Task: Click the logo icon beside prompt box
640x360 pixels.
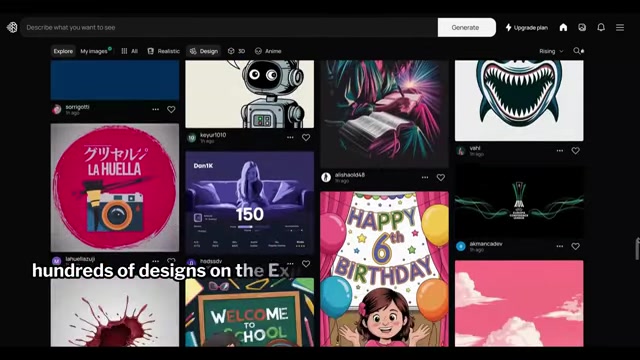Action: (x=12, y=27)
